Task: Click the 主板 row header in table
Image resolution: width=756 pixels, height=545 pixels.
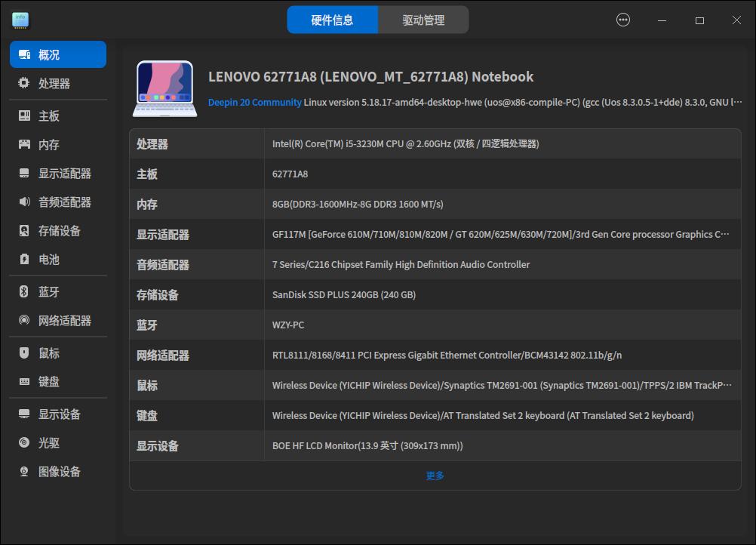Action: pyautogui.click(x=147, y=174)
